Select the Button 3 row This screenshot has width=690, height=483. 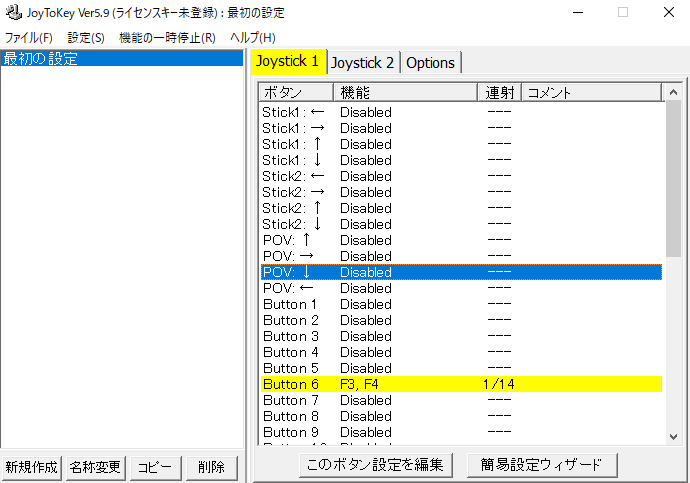click(x=461, y=336)
